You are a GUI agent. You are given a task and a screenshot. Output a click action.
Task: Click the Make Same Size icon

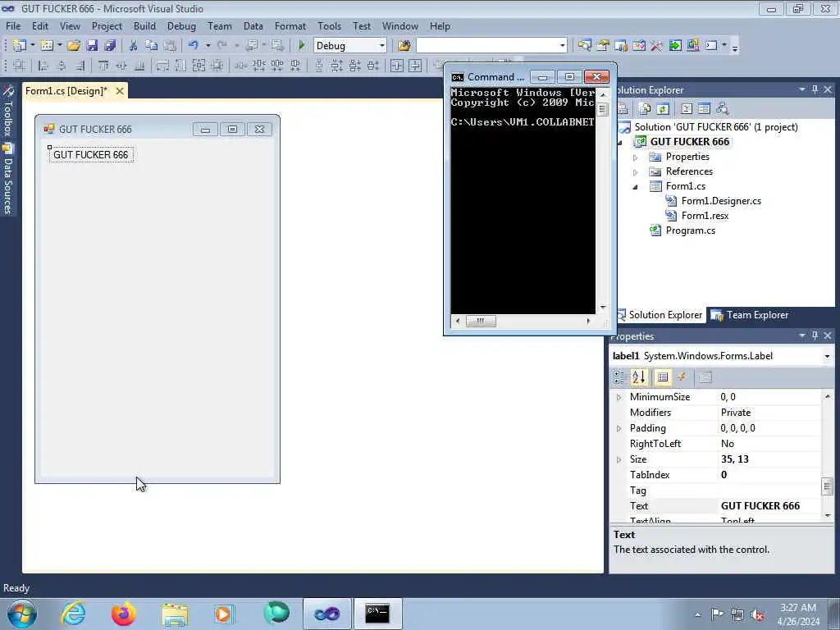tap(199, 66)
